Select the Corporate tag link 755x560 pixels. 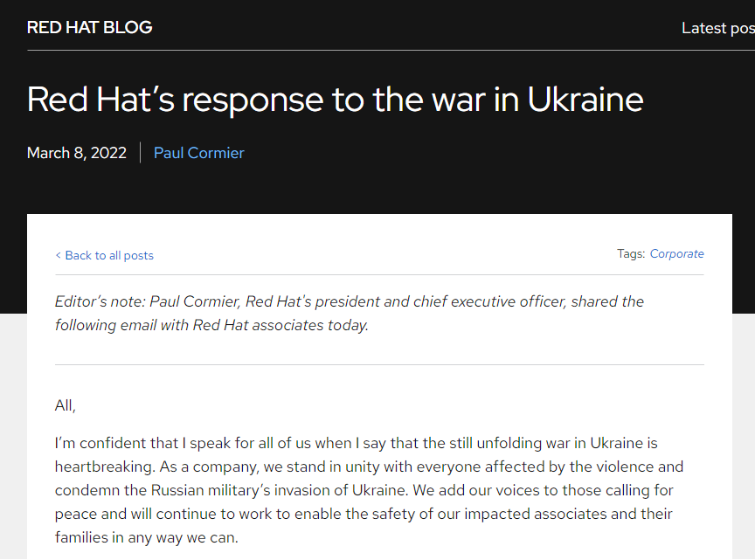tap(676, 253)
